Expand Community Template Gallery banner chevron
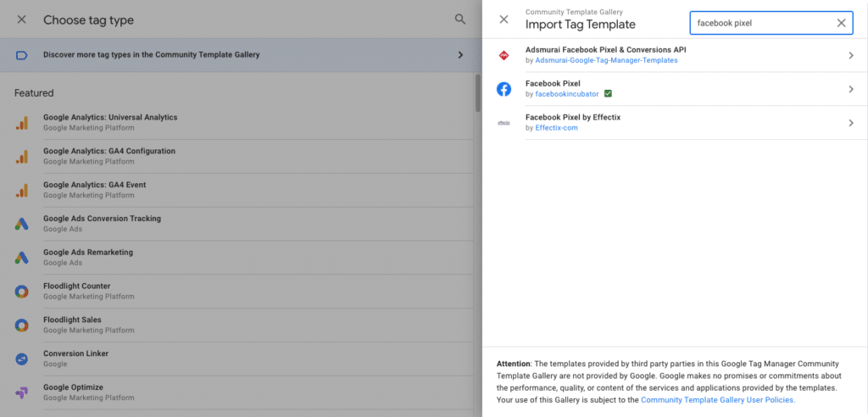Image resolution: width=868 pixels, height=417 pixels. [460, 55]
